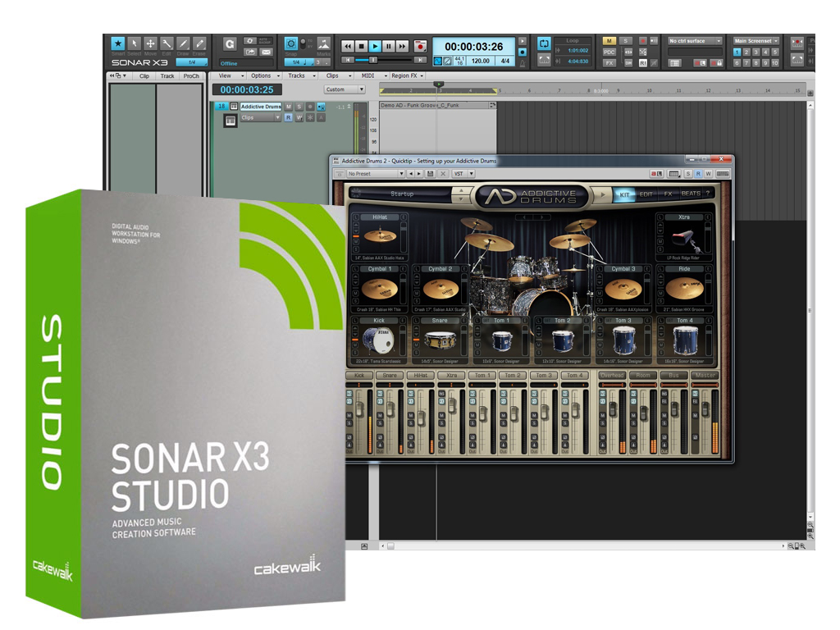
Task: Toggle the global Mute M button
Action: [x=609, y=40]
